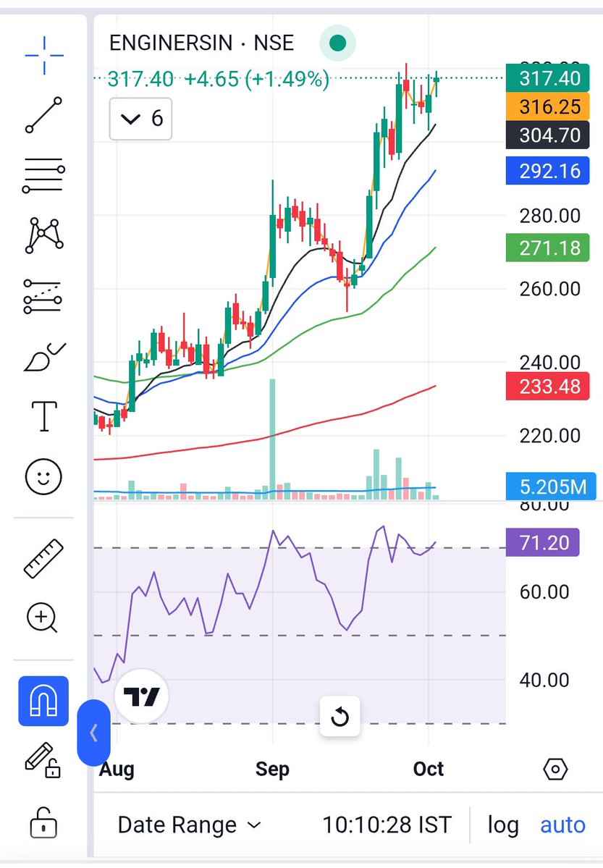This screenshot has height=868, width=603.
Task: Select the trend line drawing tool
Action: click(x=43, y=115)
